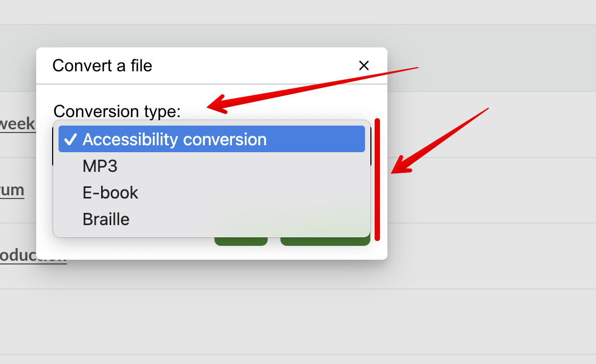The width and height of the screenshot is (596, 364).
Task: Click the checkmark beside Accessibility conversion
Action: pos(70,139)
